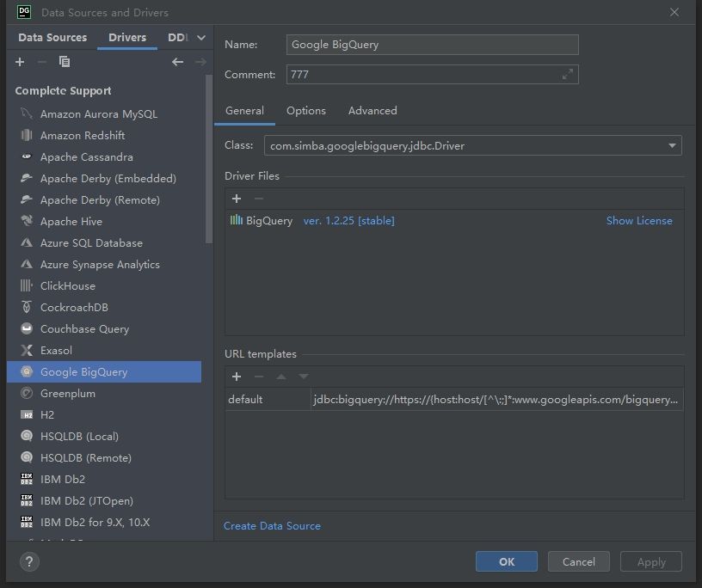This screenshot has width=702, height=588.
Task: Move URL template up with arrow
Action: pyautogui.click(x=281, y=377)
